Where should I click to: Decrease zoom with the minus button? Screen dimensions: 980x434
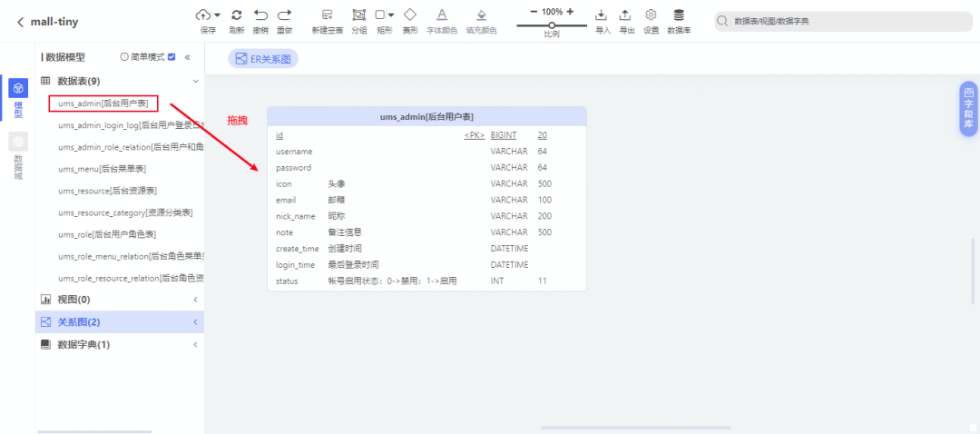pos(534,11)
